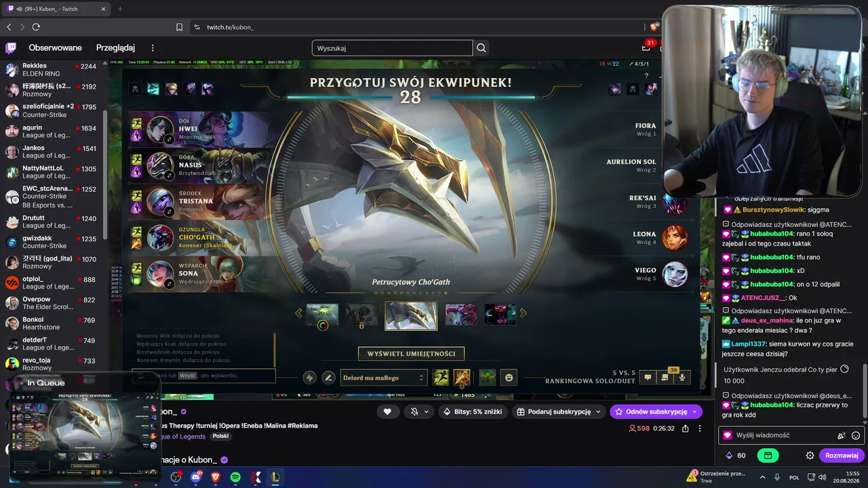Share the stream using the share icon

686,428
